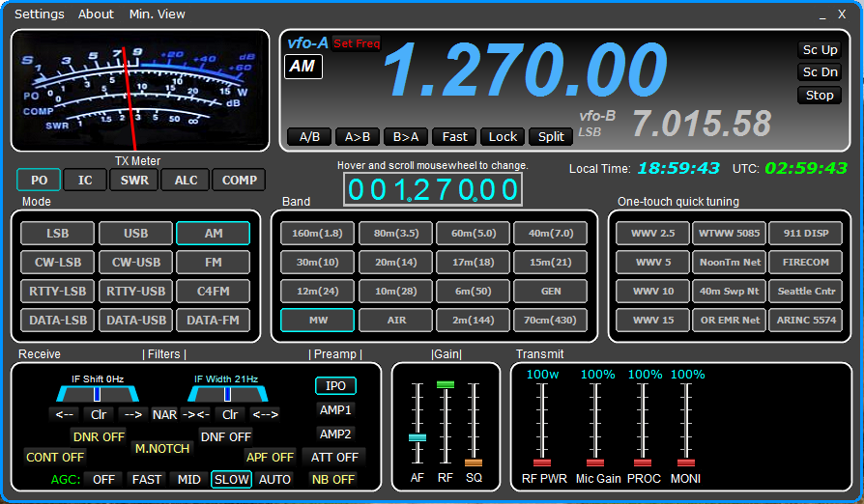Click the frequency digit entry display
This screenshot has width=864, height=504.
[432, 190]
